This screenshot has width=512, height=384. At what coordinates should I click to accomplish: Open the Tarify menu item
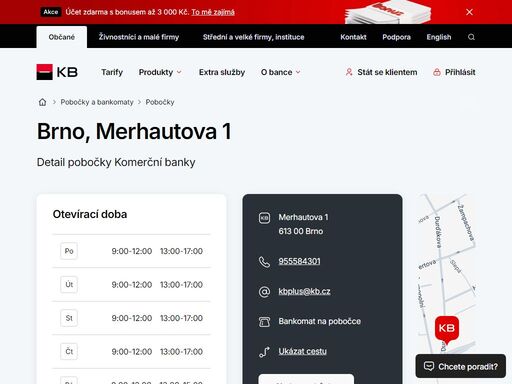click(112, 72)
